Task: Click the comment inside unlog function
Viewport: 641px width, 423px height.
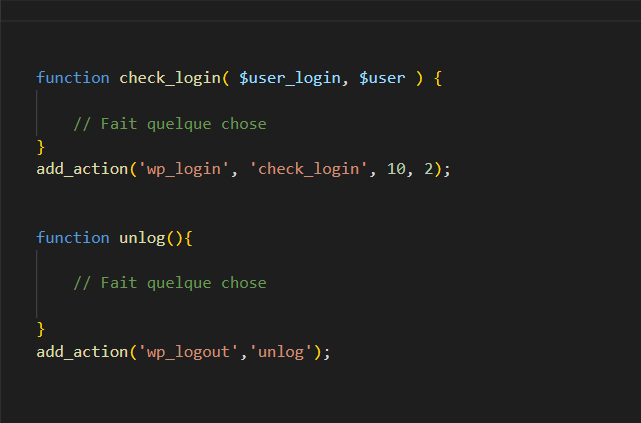Action: [x=170, y=283]
